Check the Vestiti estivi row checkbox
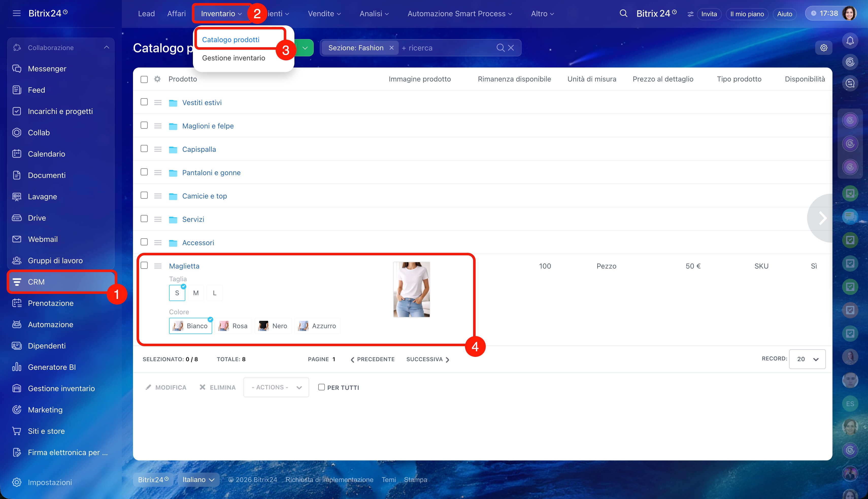The width and height of the screenshot is (868, 499). point(144,102)
